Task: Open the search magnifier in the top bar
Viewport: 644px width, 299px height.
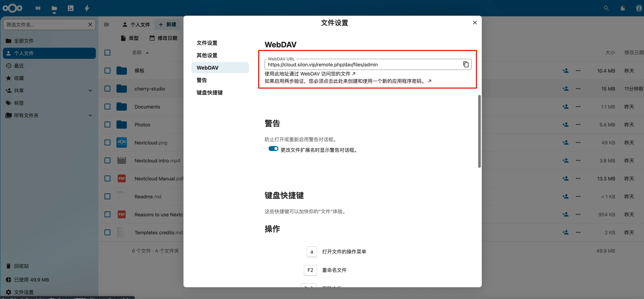Action: [606, 8]
